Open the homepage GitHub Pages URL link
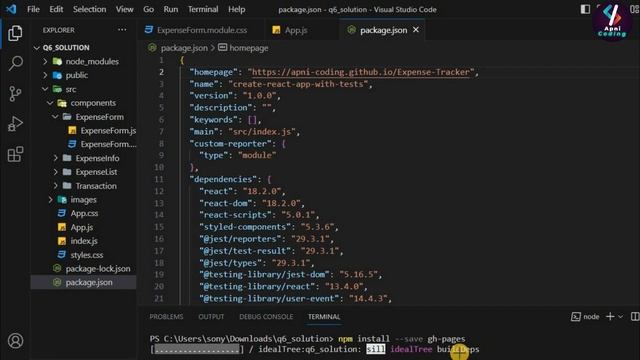Screen dimensions: 640x360 pos(360,72)
